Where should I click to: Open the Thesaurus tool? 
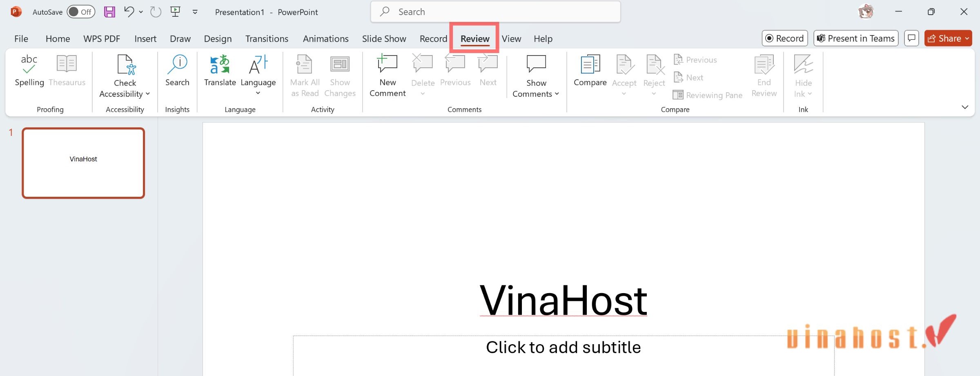pos(67,71)
